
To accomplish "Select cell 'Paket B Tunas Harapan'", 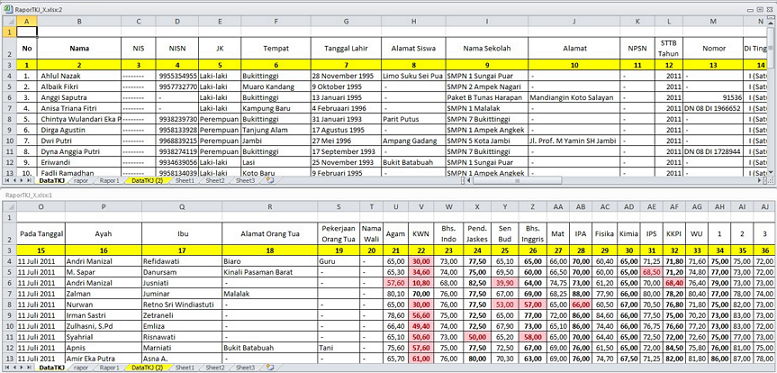I will coord(487,97).
